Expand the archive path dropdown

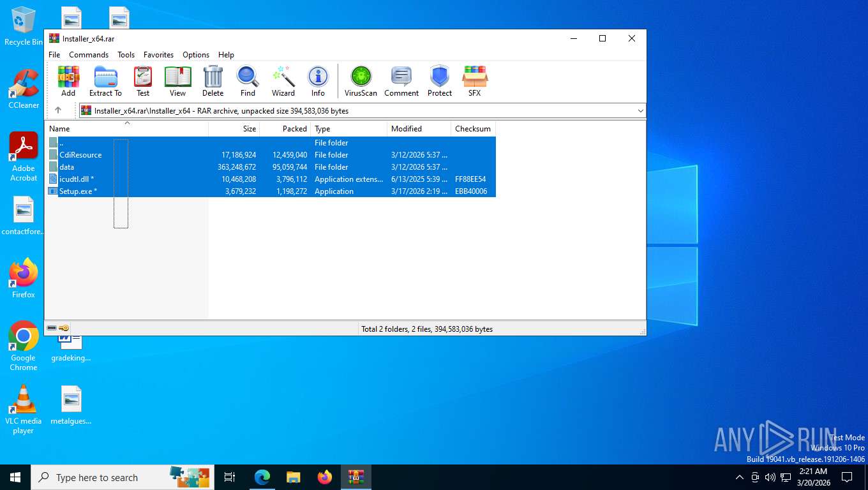tap(640, 111)
